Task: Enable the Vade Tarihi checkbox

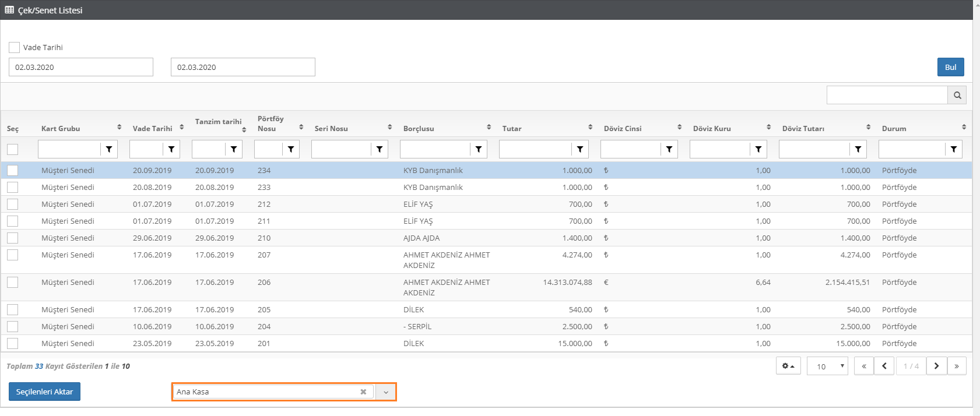Action: tap(15, 47)
